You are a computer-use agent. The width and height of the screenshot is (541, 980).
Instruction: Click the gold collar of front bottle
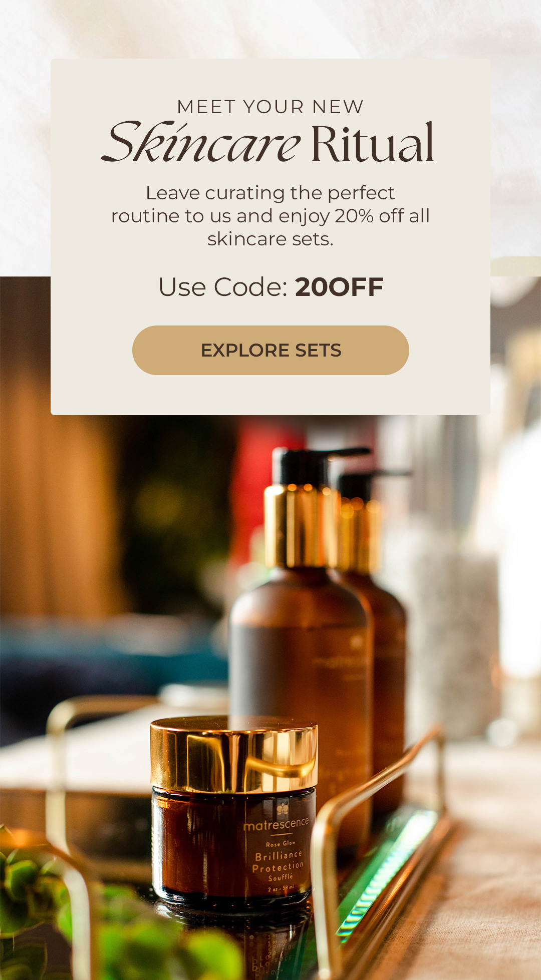tap(301, 526)
